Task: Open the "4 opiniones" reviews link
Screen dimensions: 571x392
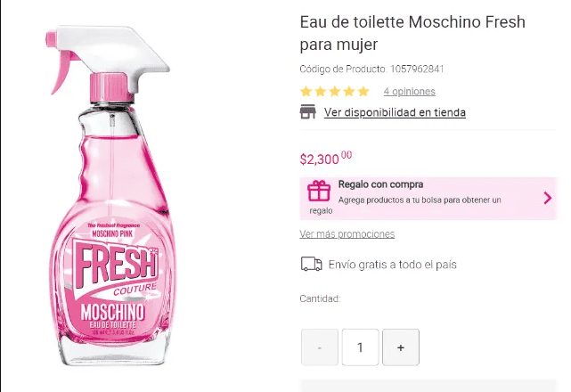Action: 410,91
